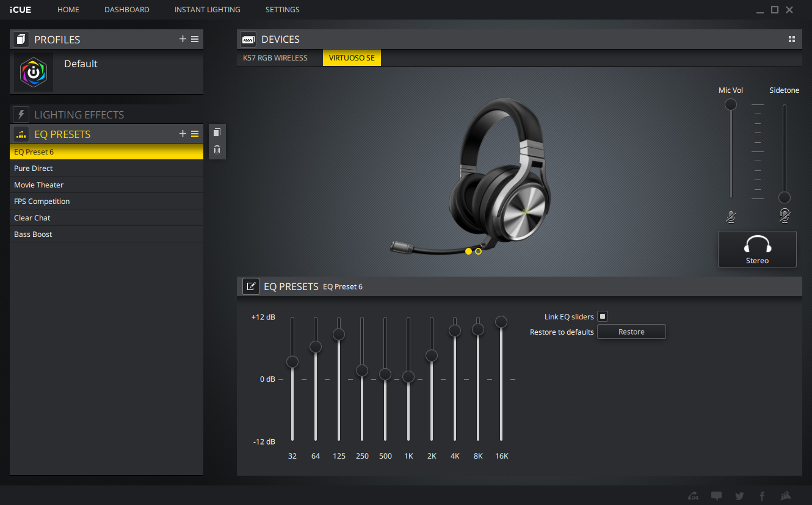This screenshot has height=505, width=812.
Task: Switch Stereo surround mode button
Action: pyautogui.click(x=757, y=249)
